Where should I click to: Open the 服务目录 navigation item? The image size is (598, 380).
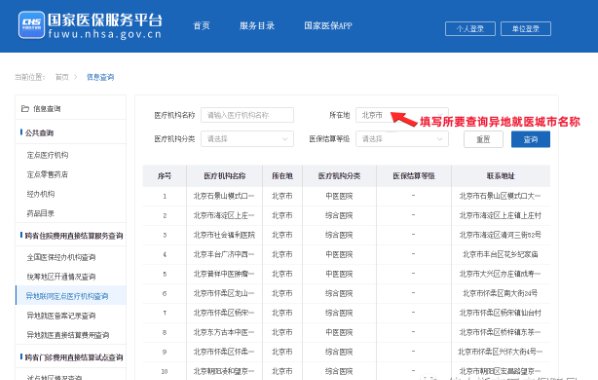(257, 26)
